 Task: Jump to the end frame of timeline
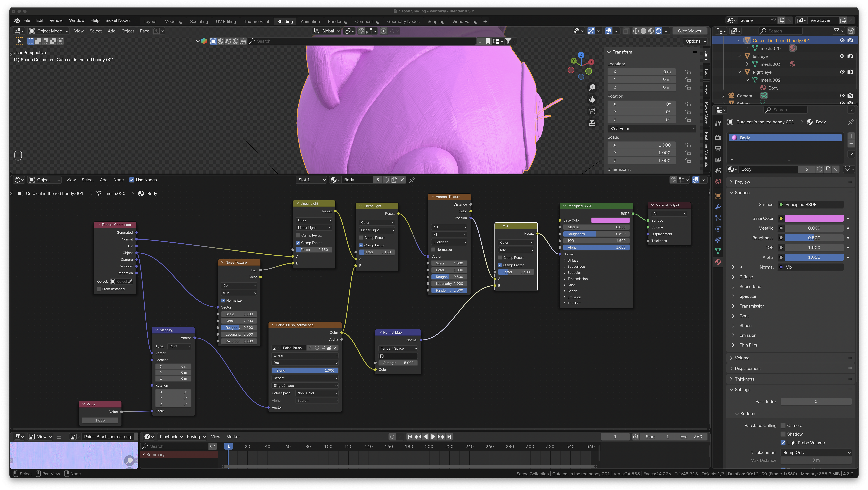pyautogui.click(x=449, y=437)
